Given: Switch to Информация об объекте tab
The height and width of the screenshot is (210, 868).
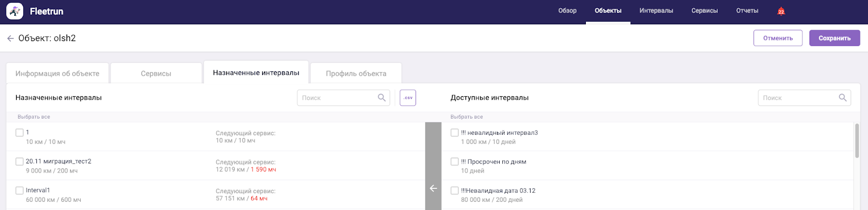Looking at the screenshot, I should coord(58,73).
